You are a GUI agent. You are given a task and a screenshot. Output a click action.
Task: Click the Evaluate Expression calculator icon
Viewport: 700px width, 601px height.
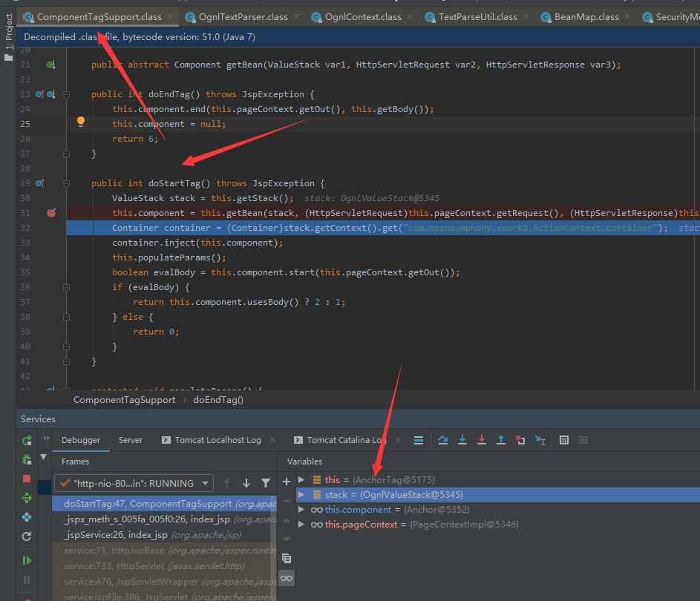pyautogui.click(x=564, y=440)
